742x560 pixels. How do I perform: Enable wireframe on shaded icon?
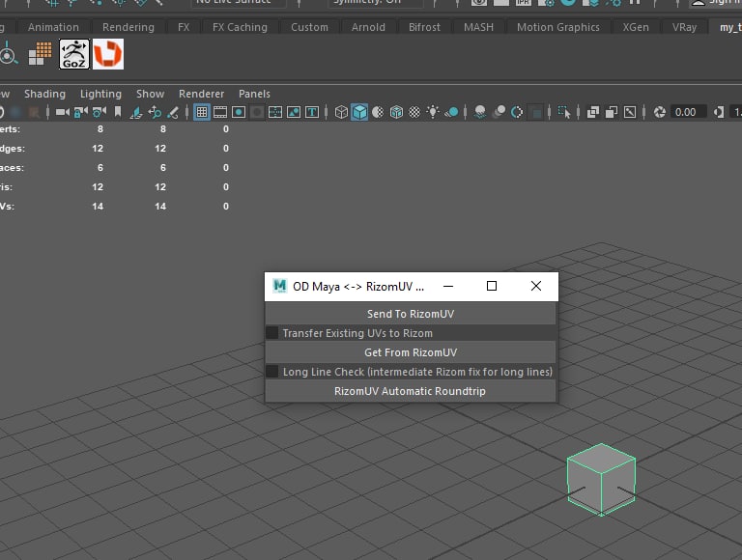pyautogui.click(x=396, y=112)
